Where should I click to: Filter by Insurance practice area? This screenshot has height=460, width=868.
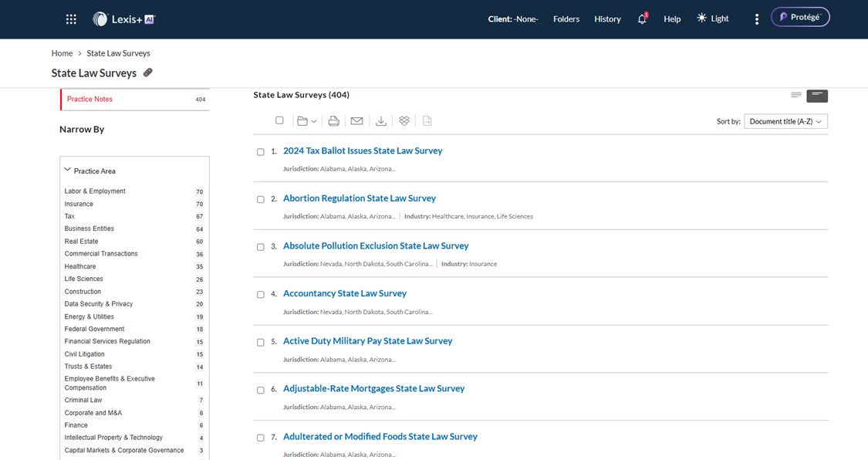(79, 204)
